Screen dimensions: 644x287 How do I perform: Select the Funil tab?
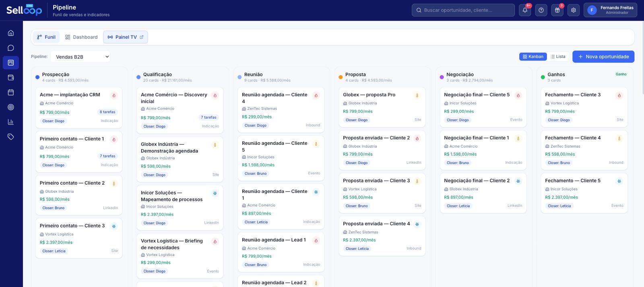pos(46,37)
